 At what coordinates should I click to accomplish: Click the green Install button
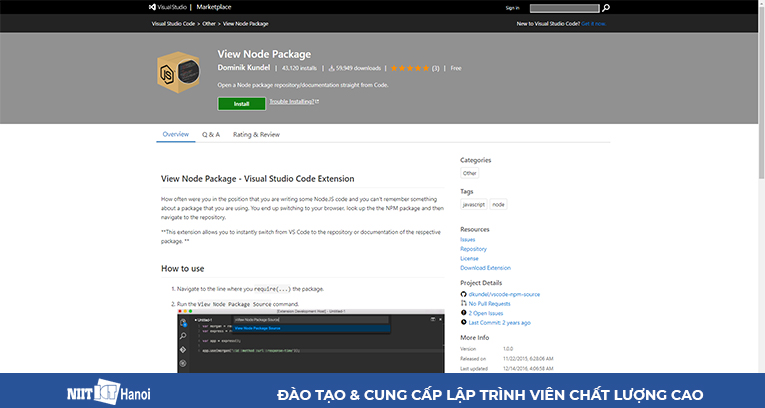click(242, 104)
